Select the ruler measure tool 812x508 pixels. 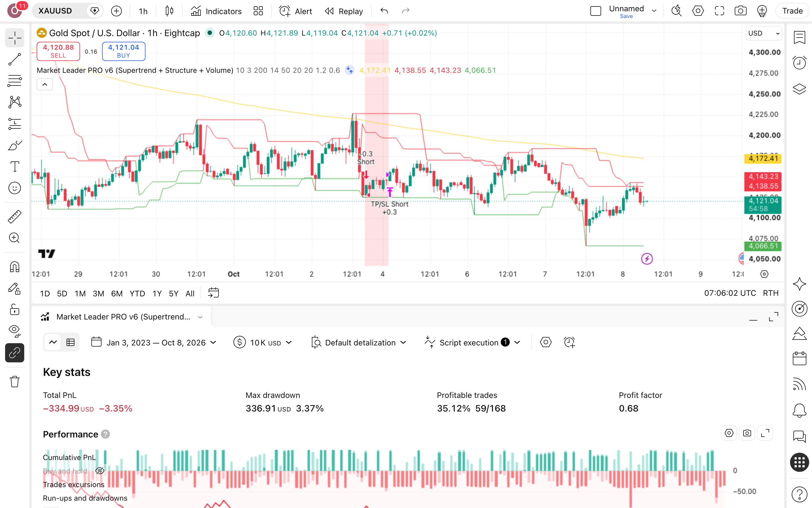point(14,217)
